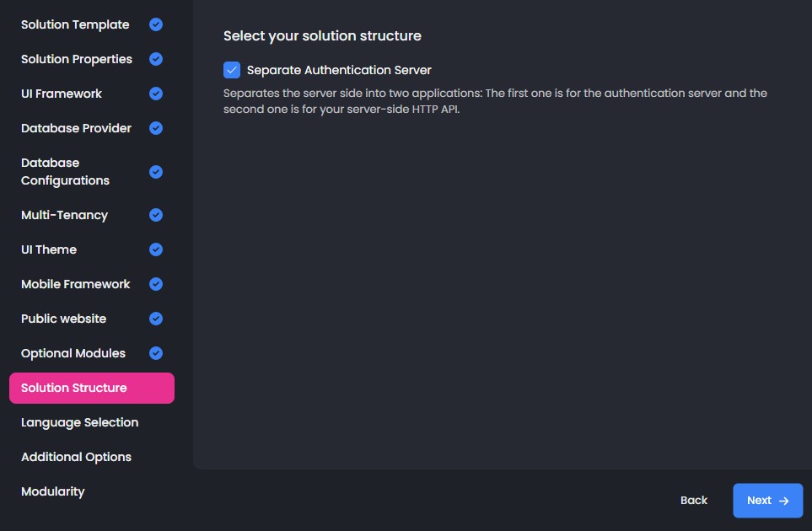Screen dimensions: 812x531
Task: Jump to the Additional Options step
Action: coord(76,457)
